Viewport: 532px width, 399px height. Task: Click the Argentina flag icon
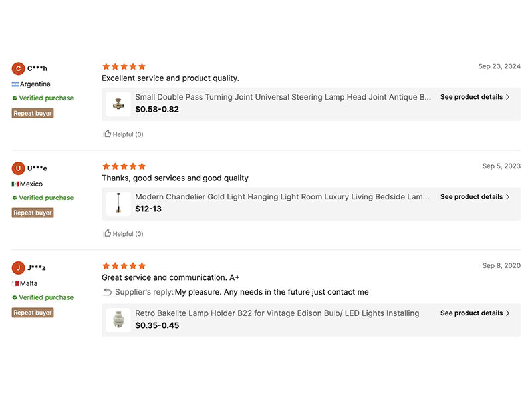15,84
